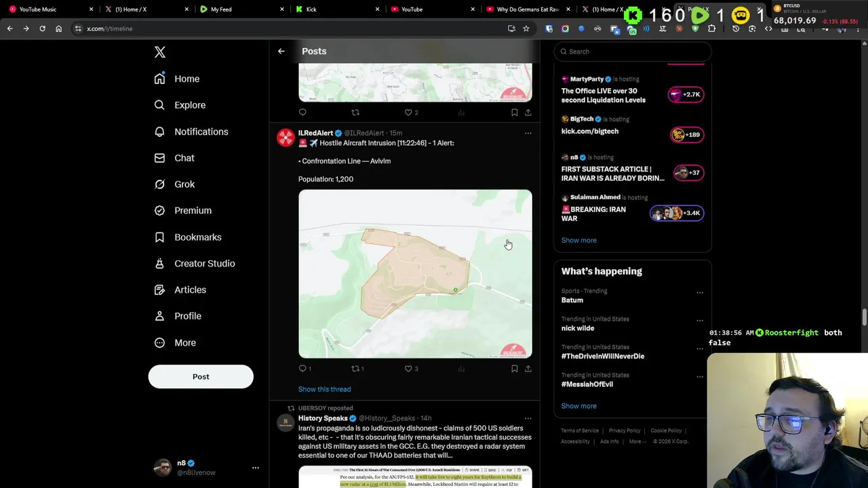Viewport: 868px width, 488px height.
Task: Open Home in the left sidebar
Action: coord(177,79)
